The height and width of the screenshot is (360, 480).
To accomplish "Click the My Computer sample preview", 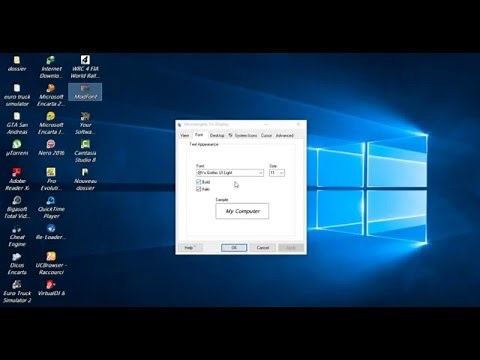I will 242,211.
